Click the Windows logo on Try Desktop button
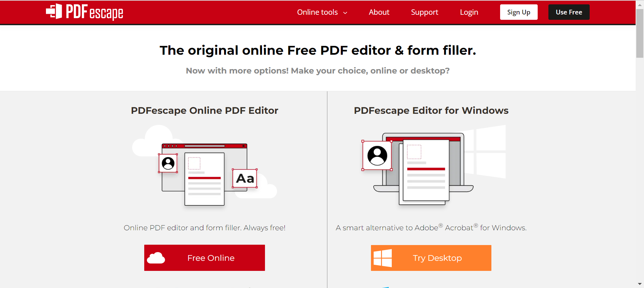The height and width of the screenshot is (288, 644). point(383,258)
